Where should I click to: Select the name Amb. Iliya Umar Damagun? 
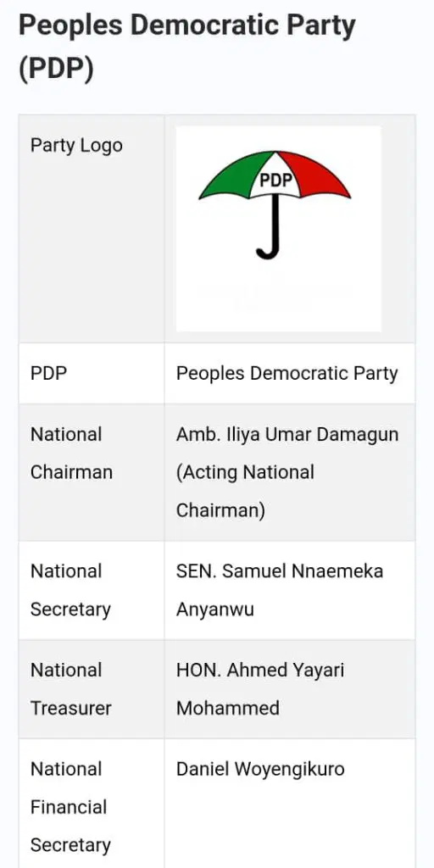287,435
